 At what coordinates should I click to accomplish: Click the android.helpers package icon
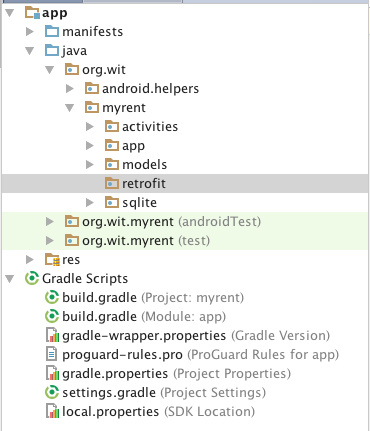(x=92, y=88)
